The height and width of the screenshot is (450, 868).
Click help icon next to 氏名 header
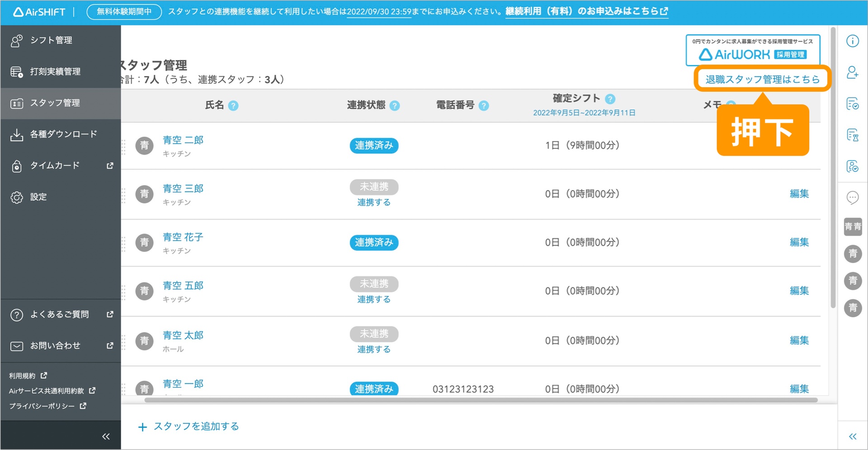pyautogui.click(x=233, y=106)
